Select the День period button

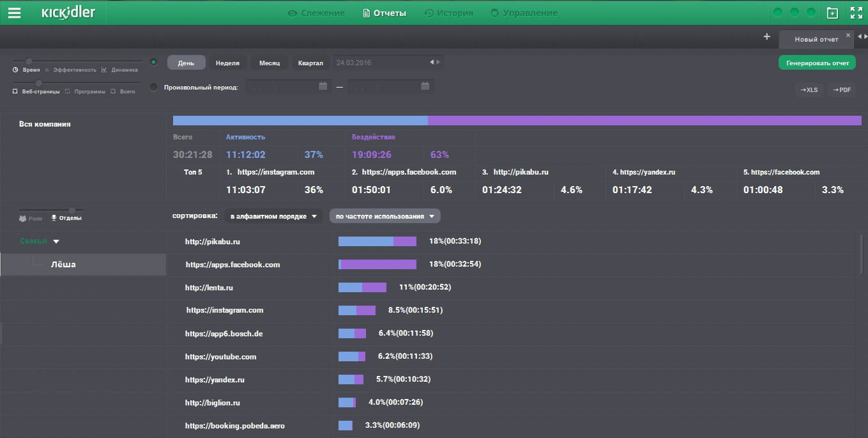point(187,63)
